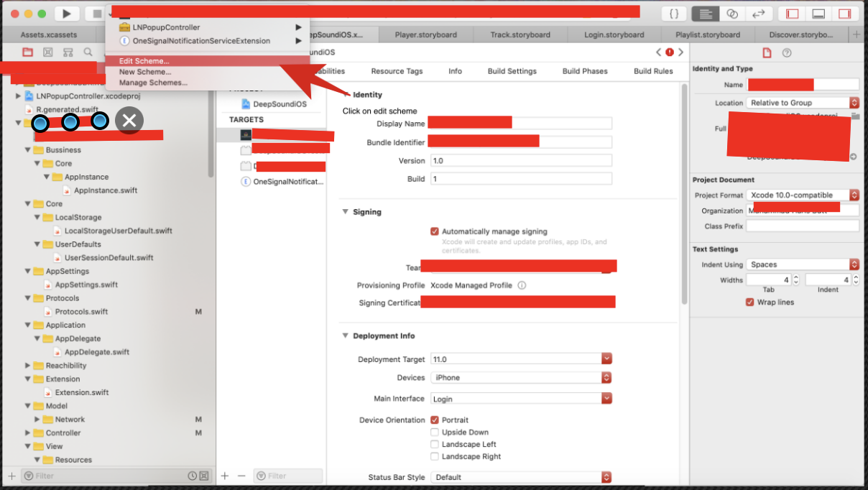Select the Project navigator folder icon
This screenshot has height=490, width=868.
click(x=27, y=52)
